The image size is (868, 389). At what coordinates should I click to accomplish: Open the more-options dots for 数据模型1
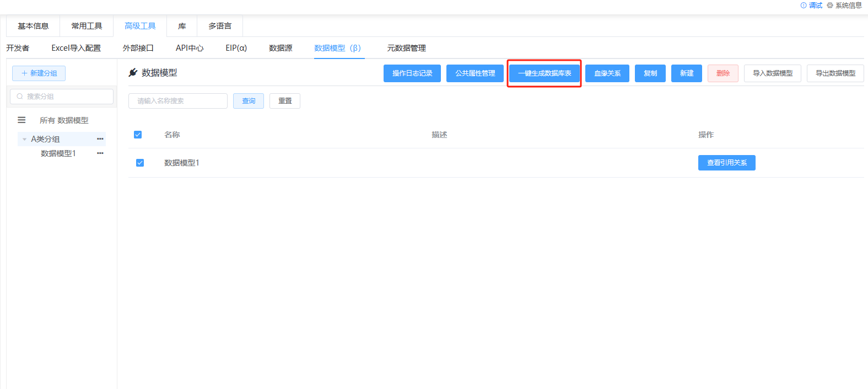pyautogui.click(x=100, y=153)
